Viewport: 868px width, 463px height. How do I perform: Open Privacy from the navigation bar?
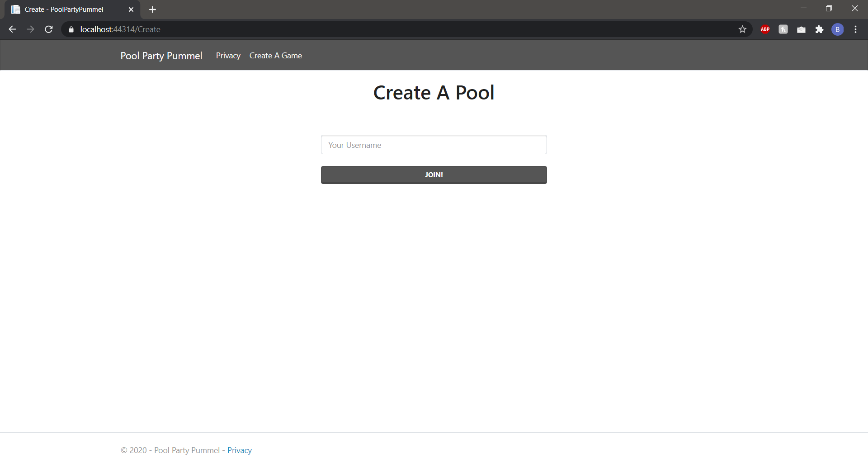point(228,55)
